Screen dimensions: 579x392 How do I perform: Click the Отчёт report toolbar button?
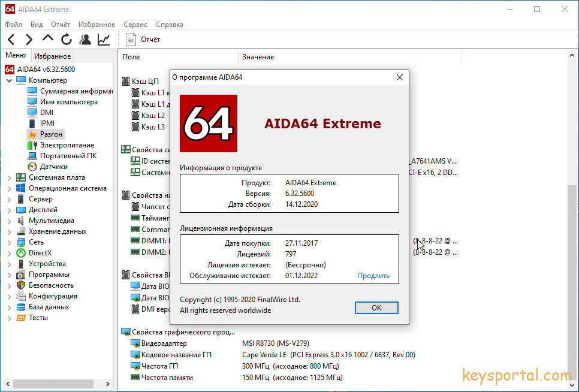tap(144, 40)
